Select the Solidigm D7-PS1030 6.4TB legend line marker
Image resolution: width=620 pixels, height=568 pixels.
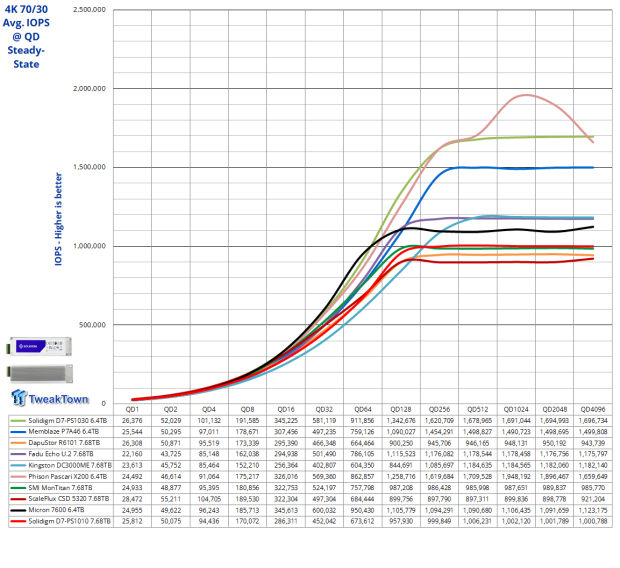[x=18, y=420]
